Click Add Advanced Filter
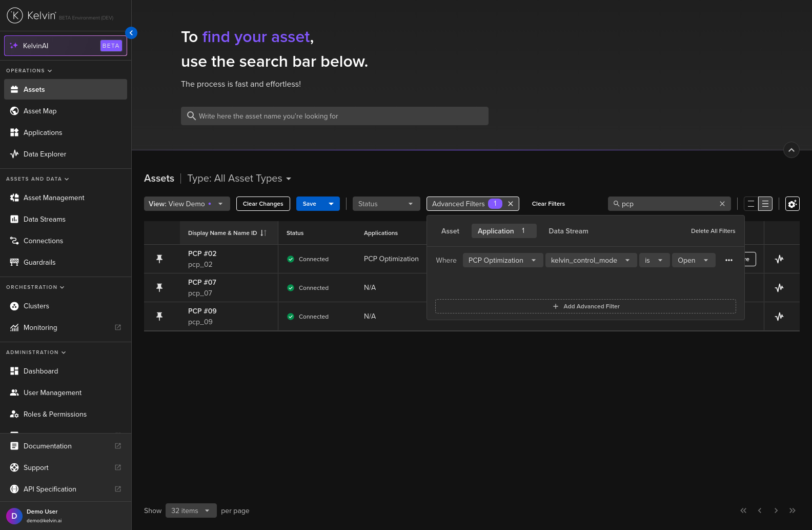This screenshot has height=530, width=812. point(585,306)
